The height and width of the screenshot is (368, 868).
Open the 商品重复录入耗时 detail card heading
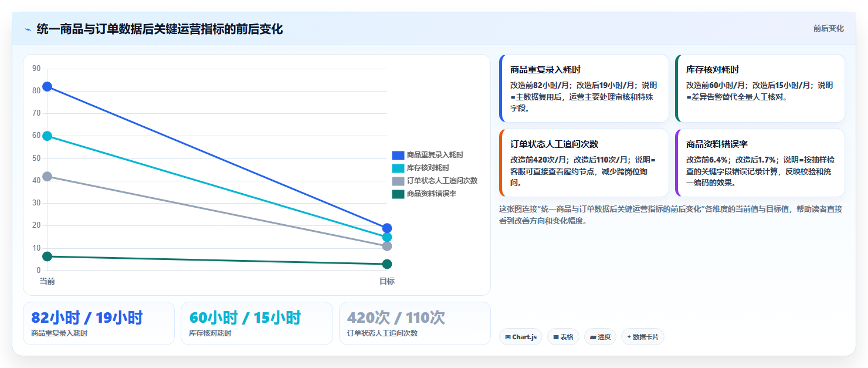pyautogui.click(x=545, y=69)
